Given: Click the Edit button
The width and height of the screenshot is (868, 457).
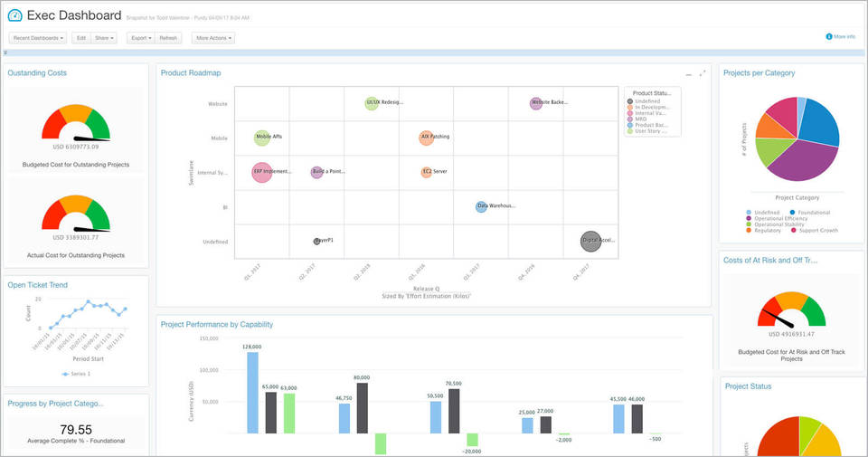Looking at the screenshot, I should point(81,38).
